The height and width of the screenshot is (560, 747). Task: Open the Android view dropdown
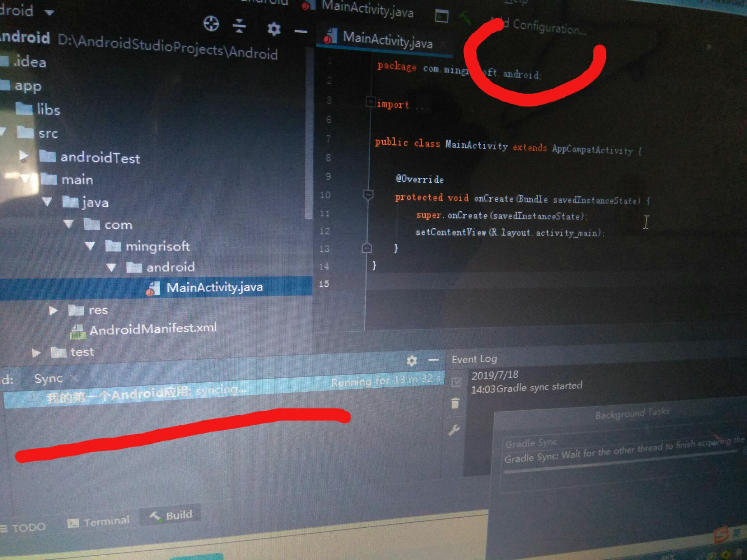(x=49, y=12)
